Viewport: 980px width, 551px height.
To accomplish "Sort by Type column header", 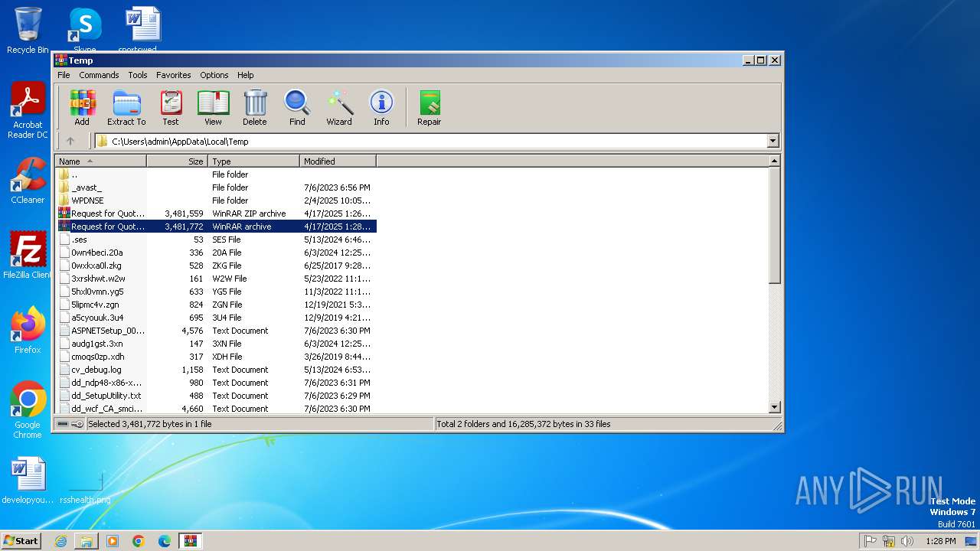I will [x=253, y=161].
